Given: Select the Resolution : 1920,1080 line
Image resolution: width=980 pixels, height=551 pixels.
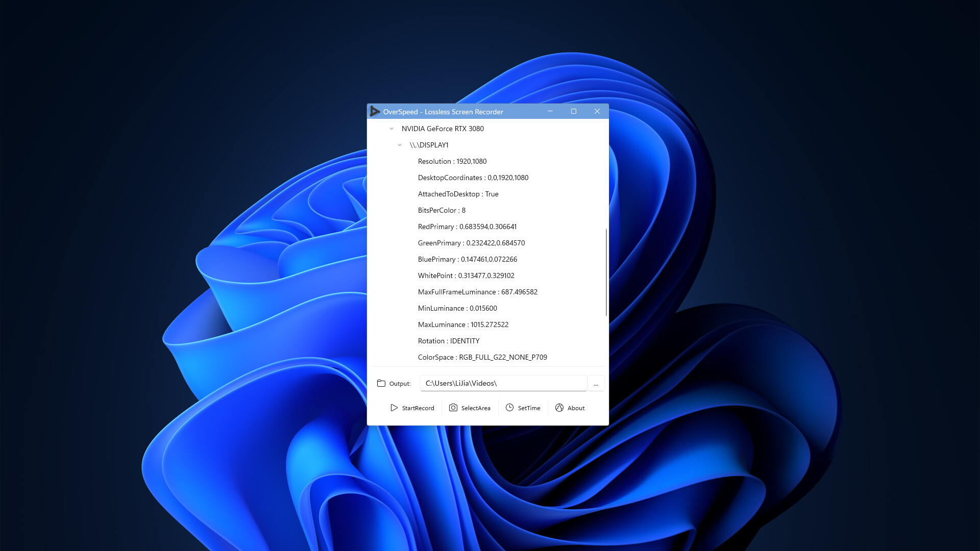Looking at the screenshot, I should pyautogui.click(x=452, y=161).
